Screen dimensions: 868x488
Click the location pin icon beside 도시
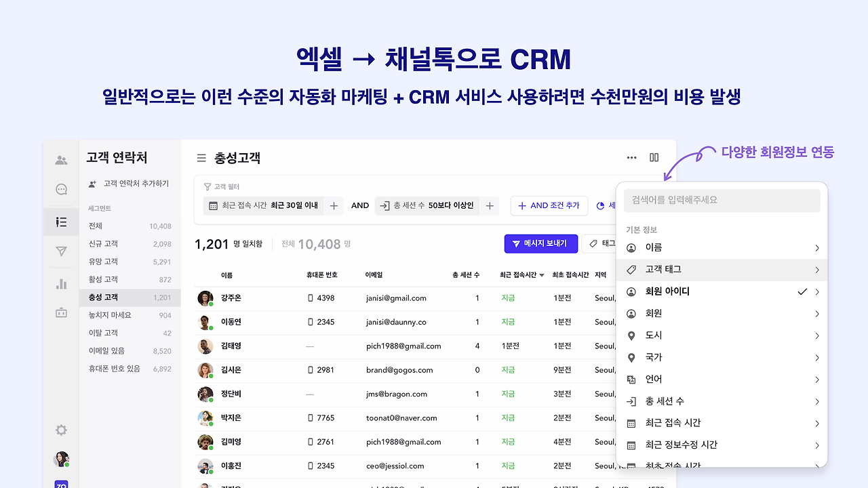[x=631, y=335]
